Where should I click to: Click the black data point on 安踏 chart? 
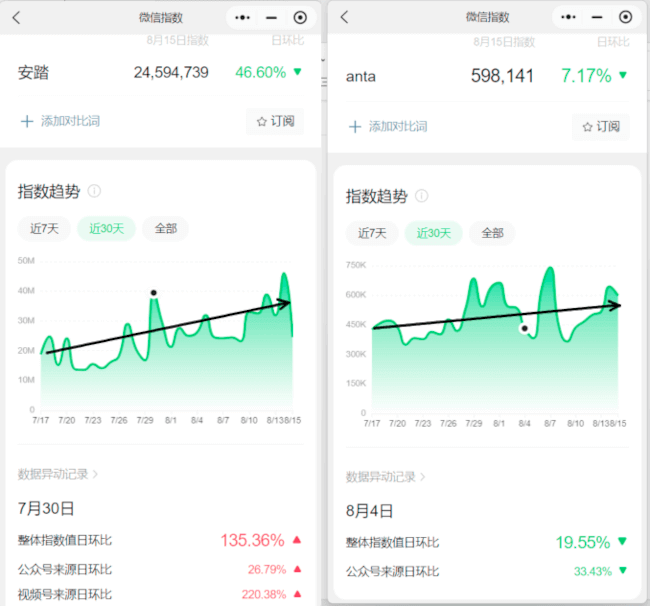click(153, 293)
